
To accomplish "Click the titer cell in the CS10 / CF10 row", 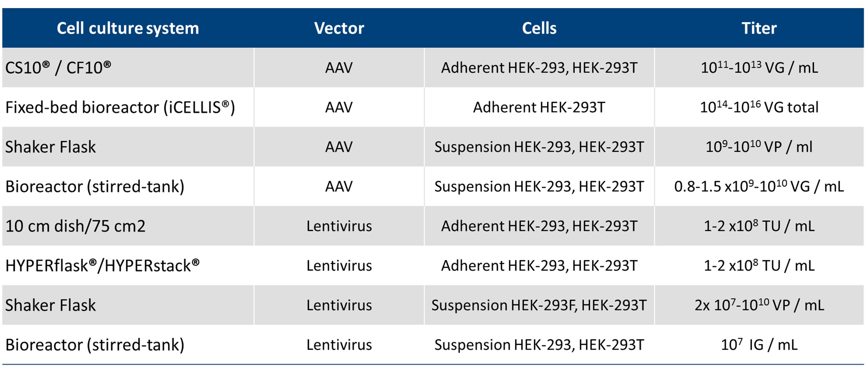I will coord(759,68).
